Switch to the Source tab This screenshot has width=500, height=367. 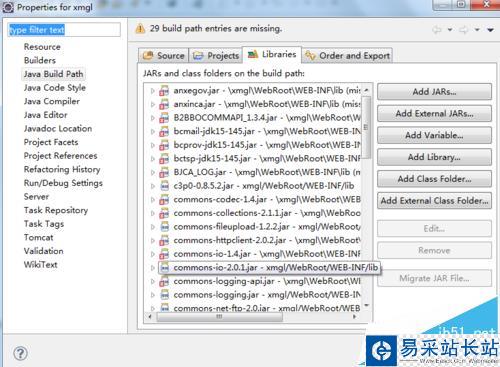click(163, 55)
